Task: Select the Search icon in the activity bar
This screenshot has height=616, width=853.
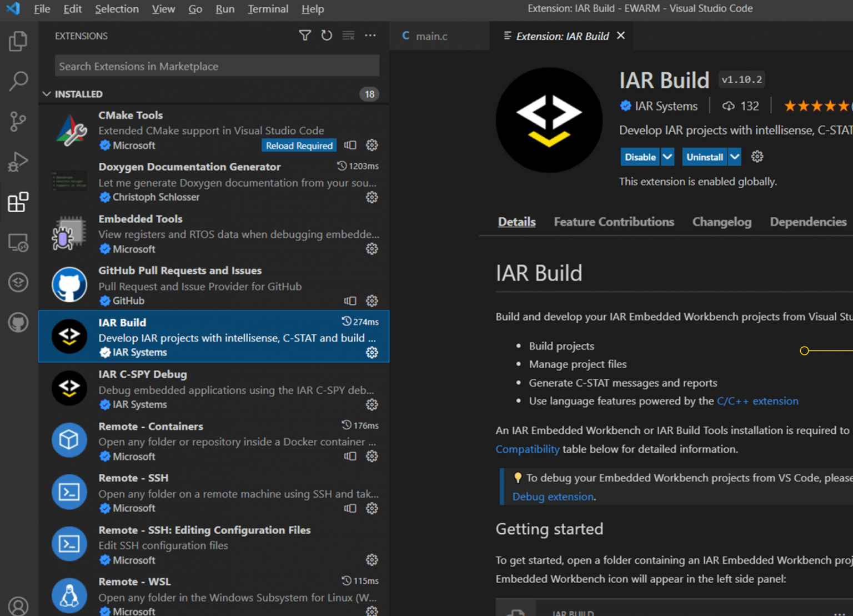Action: 18,81
